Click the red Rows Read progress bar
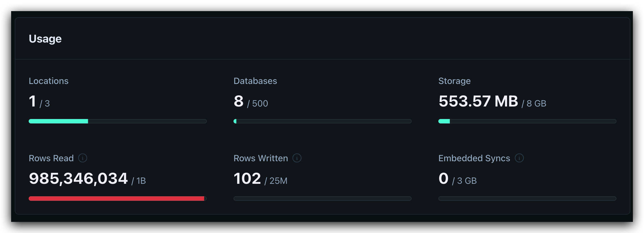 point(118,199)
